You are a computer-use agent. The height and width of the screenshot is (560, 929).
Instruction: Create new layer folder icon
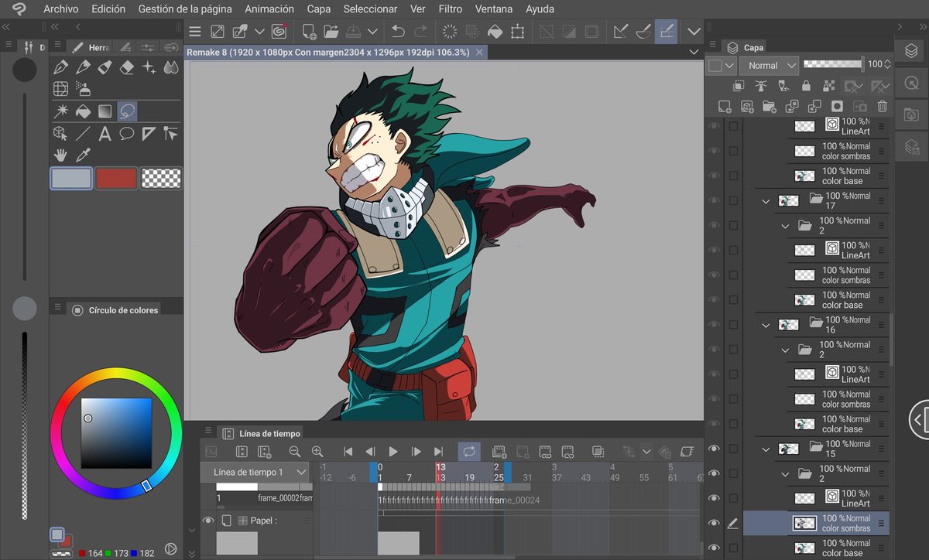point(770,106)
